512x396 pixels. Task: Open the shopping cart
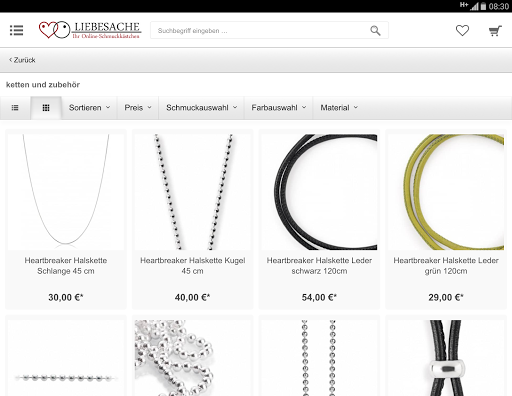coord(495,31)
